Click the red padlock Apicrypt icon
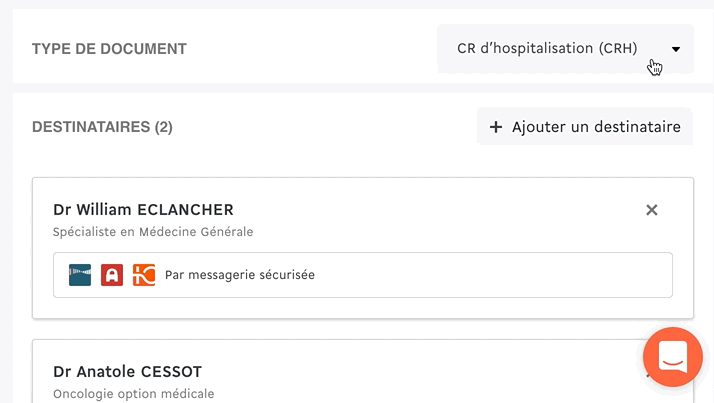This screenshot has width=714, height=403. pyautogui.click(x=112, y=275)
